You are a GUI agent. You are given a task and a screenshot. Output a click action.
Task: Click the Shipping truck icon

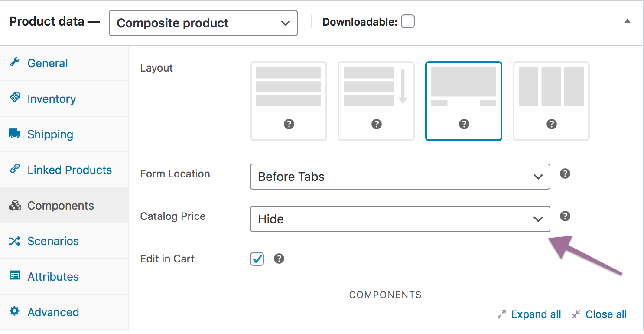[15, 133]
